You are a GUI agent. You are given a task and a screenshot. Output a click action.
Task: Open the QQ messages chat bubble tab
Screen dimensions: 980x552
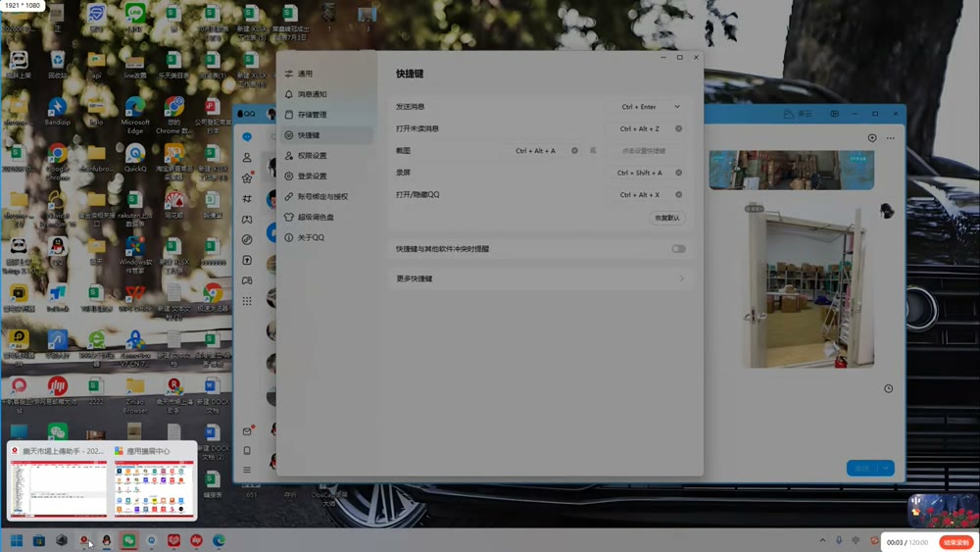pos(247,137)
